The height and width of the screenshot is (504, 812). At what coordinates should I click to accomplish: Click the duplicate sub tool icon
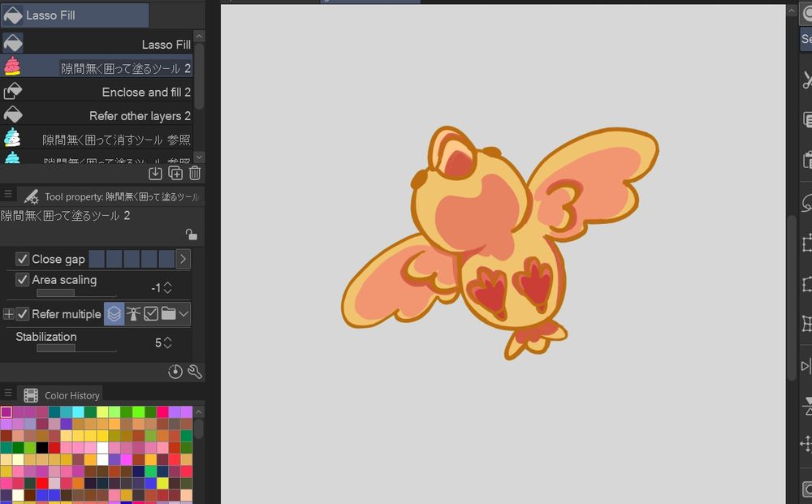[x=175, y=174]
